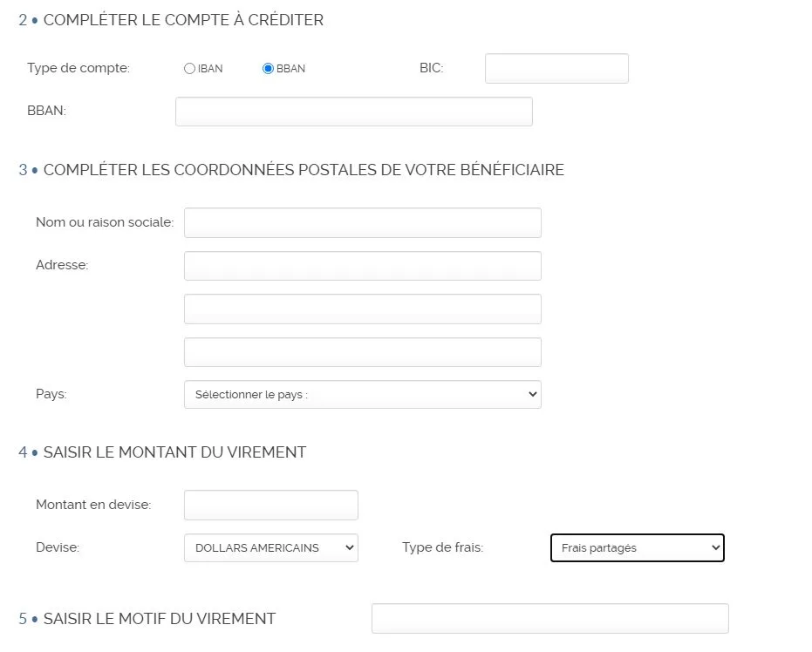Open the Frais partagés fee type dropdown
The image size is (812, 652).
pos(637,548)
